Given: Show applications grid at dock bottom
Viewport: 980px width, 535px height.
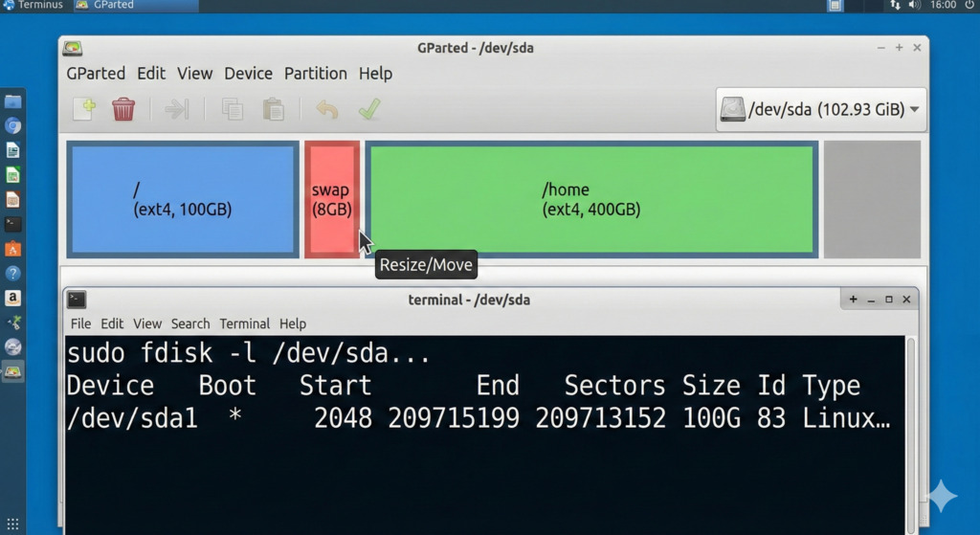Looking at the screenshot, I should 12,524.
